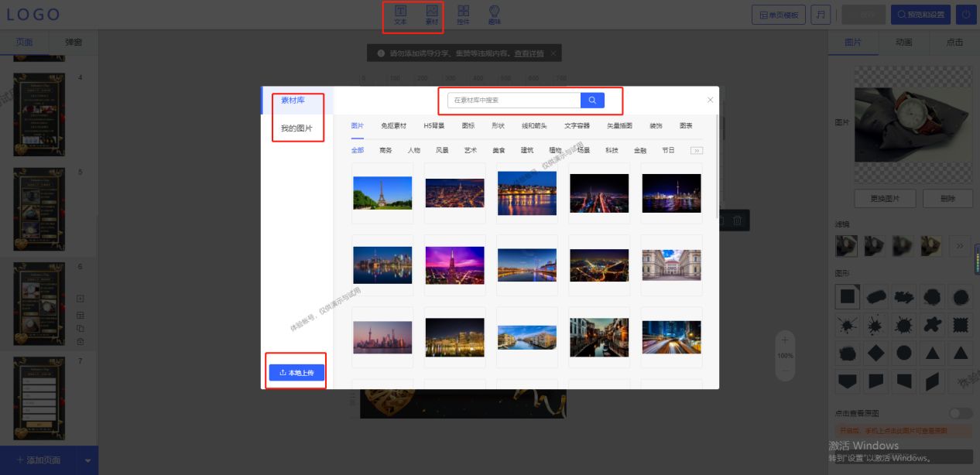980x475 pixels.
Task: Select the circle shape in 图形 panel
Action: [903, 353]
